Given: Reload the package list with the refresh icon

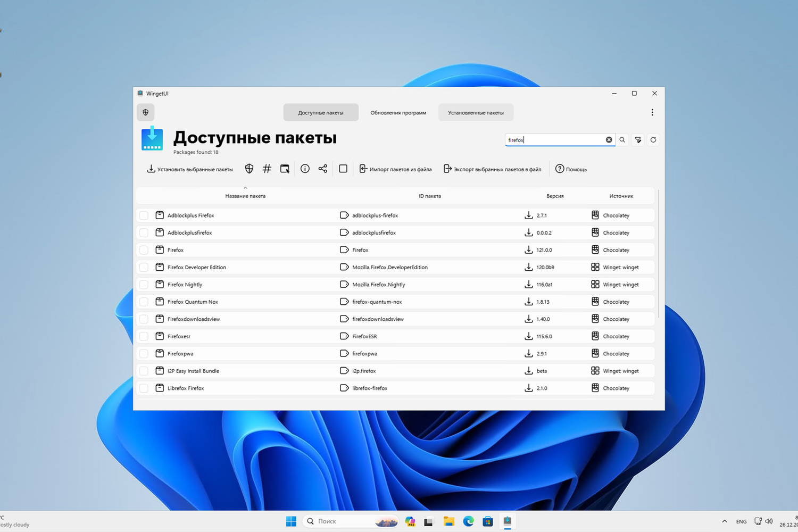Looking at the screenshot, I should pos(653,140).
